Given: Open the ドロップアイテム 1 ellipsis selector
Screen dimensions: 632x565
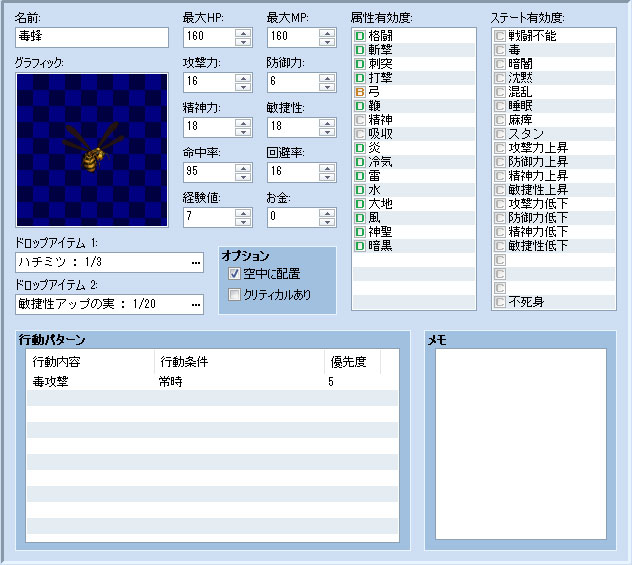Looking at the screenshot, I should 196,263.
